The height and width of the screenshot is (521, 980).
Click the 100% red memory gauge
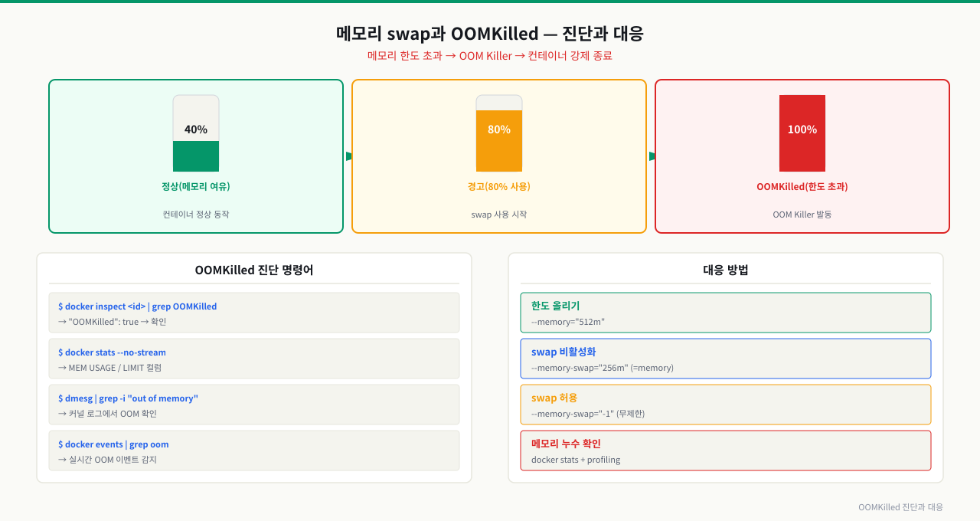802,133
